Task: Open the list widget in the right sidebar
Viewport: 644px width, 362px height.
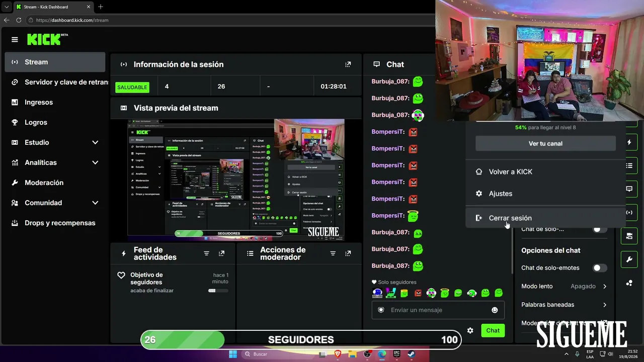Action: click(629, 165)
